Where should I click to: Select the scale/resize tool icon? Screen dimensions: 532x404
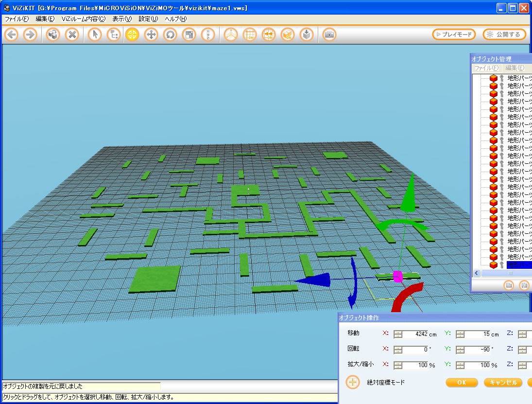pos(189,35)
